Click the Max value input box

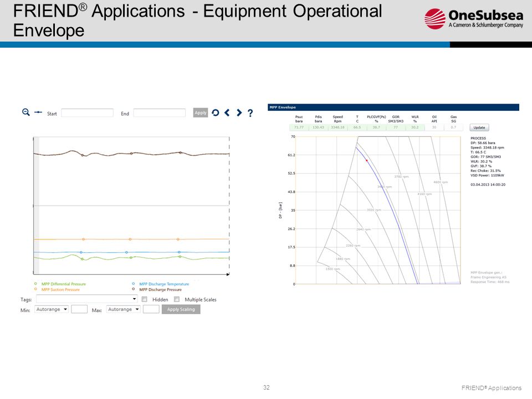151,309
